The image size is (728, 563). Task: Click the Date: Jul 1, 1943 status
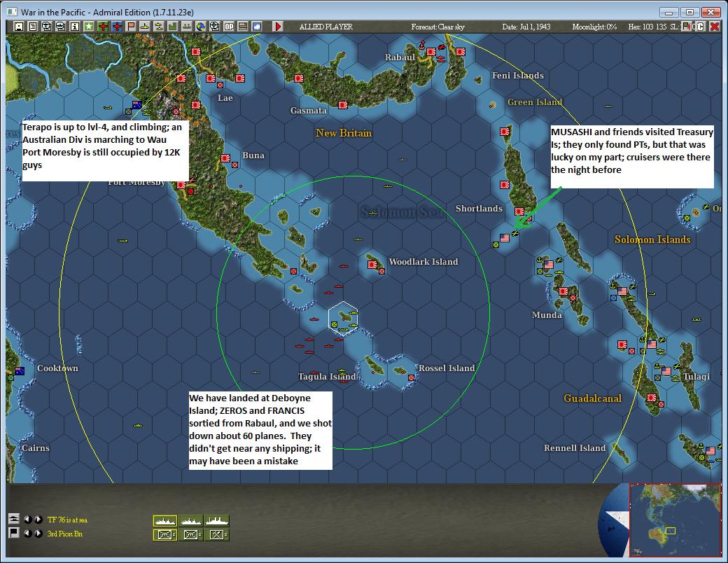(526, 27)
